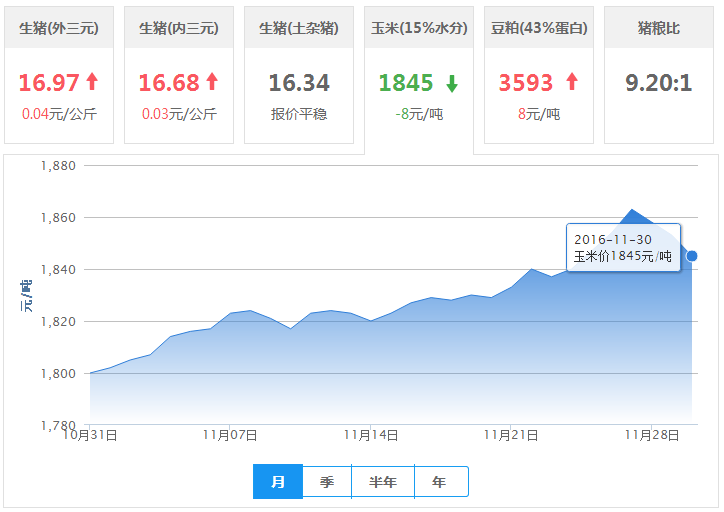Click the 2016-11-30 data point marker
This screenshot has height=512, width=724.
[x=692, y=256]
